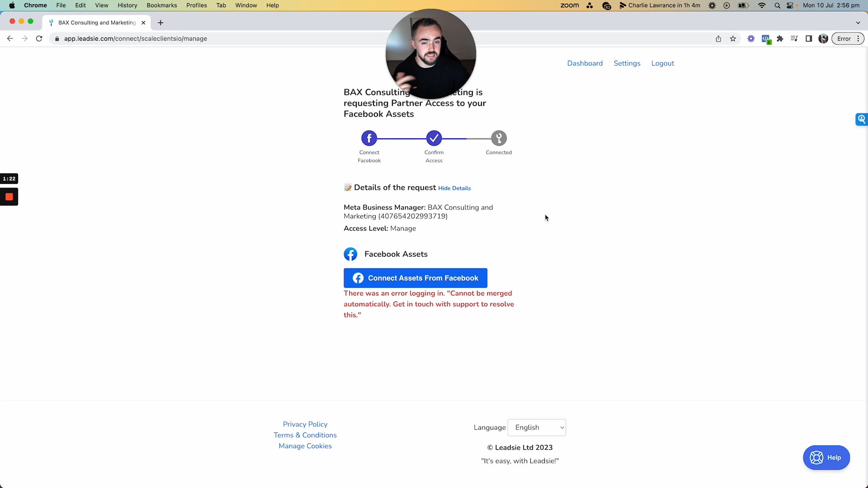
Task: Open the Bookmarks menu
Action: [x=162, y=5]
